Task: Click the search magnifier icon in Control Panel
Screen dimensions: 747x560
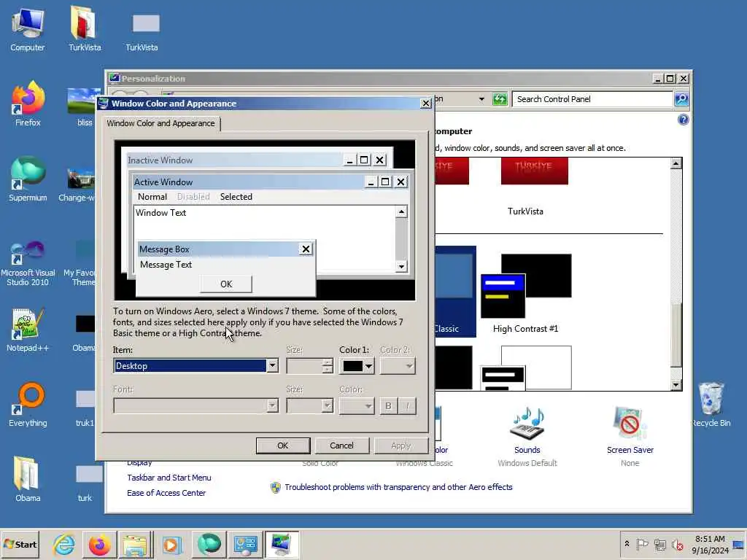Action: pyautogui.click(x=682, y=99)
